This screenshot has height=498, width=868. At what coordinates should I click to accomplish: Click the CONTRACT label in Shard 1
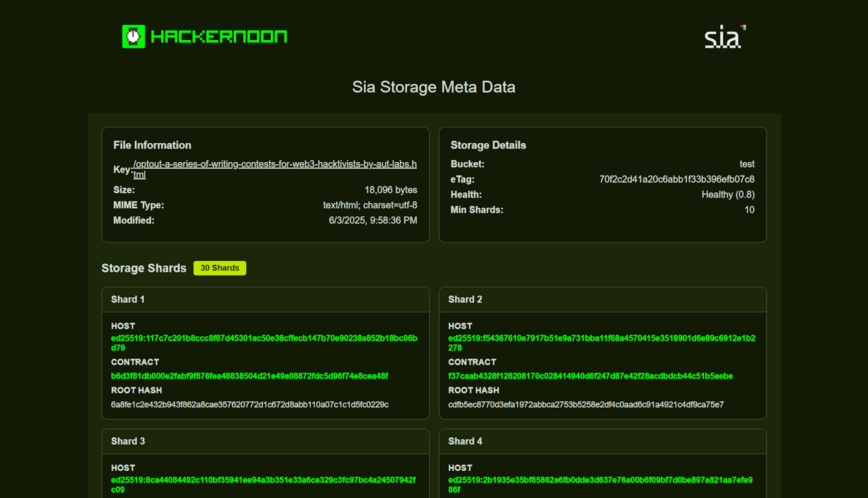tap(135, 362)
